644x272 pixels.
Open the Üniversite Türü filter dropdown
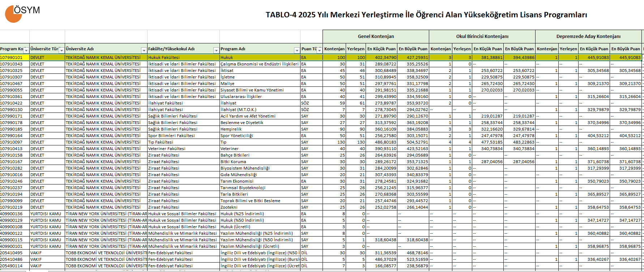click(61, 50)
